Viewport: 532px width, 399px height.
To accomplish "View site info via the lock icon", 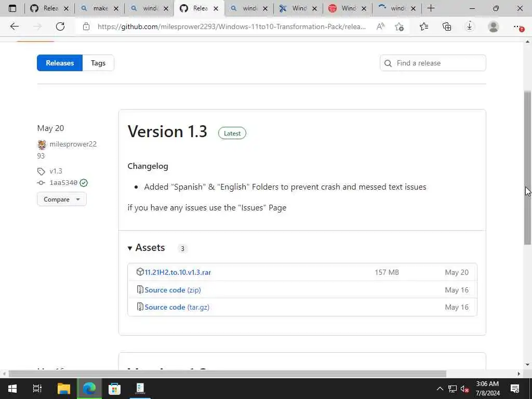I will tap(86, 26).
